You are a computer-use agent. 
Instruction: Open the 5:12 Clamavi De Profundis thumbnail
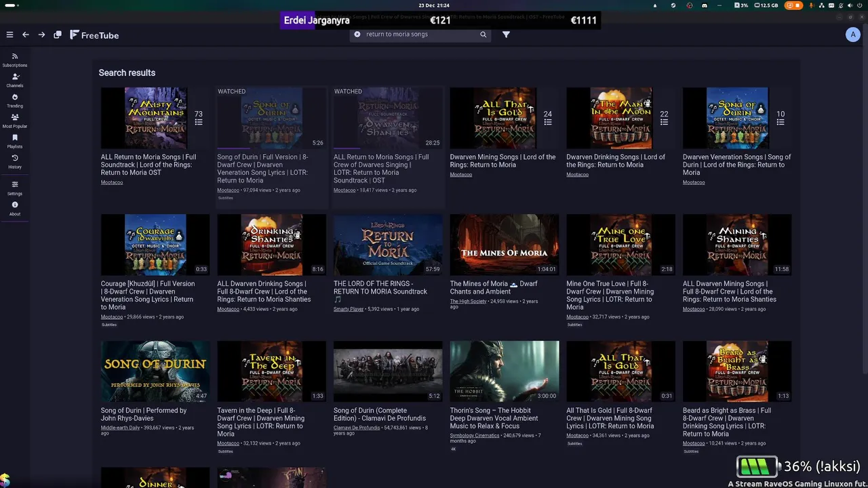tap(388, 371)
